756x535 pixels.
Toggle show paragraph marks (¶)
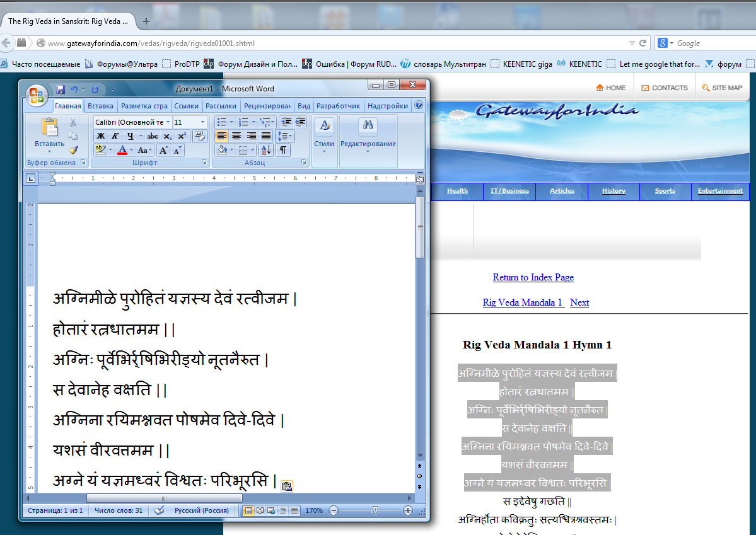point(284,150)
